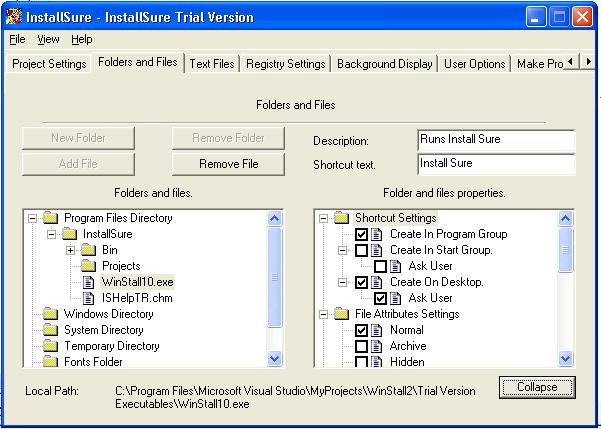The image size is (601, 429).
Task: Select WinStall10.exe in the tree
Action: pos(138,282)
